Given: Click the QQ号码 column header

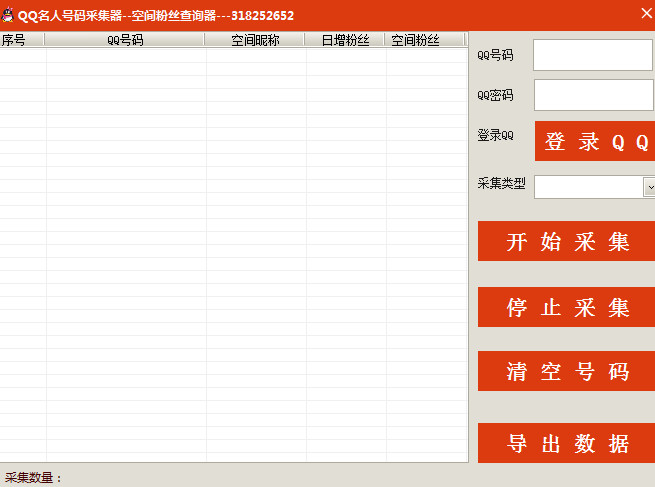Looking at the screenshot, I should [125, 40].
